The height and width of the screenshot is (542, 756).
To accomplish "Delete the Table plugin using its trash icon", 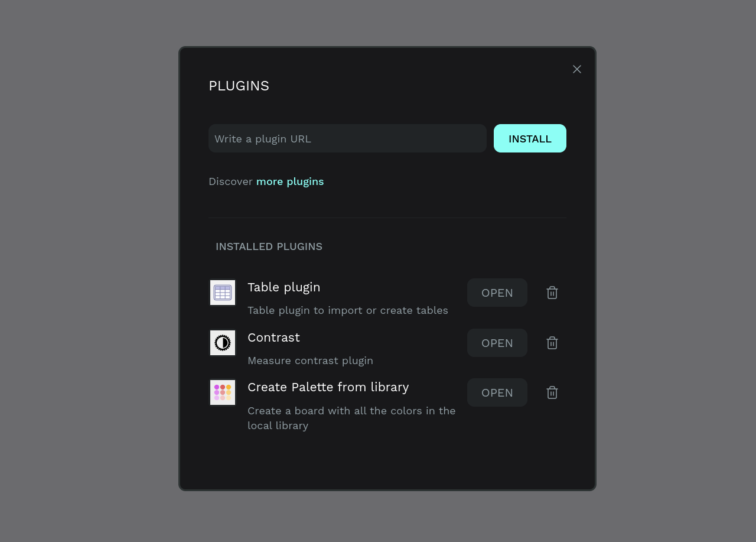I will tap(552, 292).
